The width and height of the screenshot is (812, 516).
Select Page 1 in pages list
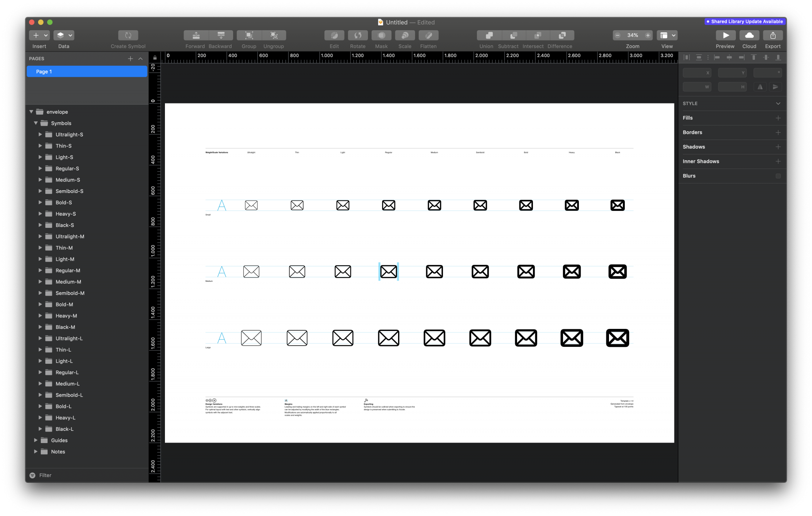coord(87,71)
